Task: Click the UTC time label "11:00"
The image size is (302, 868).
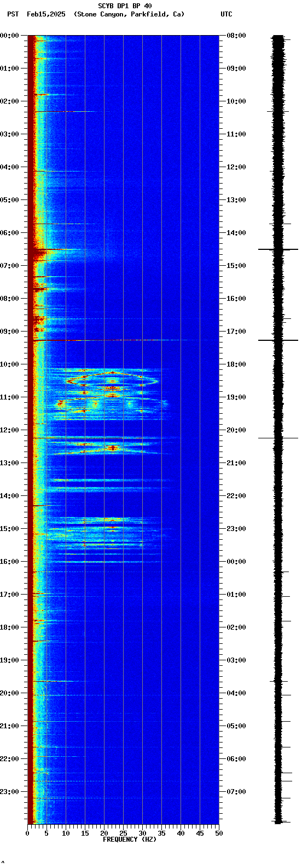Action: point(236,134)
